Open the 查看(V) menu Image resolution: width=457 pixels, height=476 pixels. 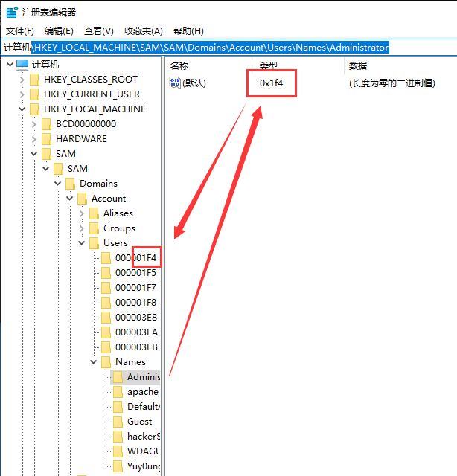[98, 31]
